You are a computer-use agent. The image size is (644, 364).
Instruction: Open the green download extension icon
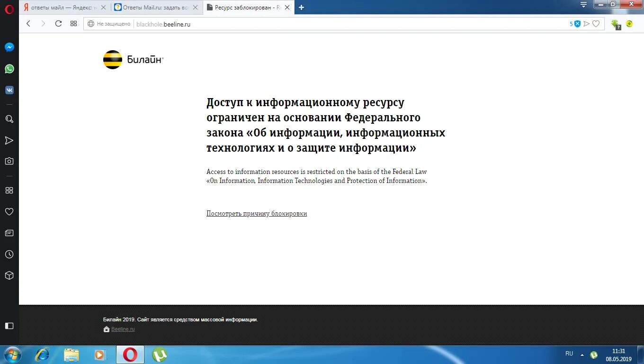[615, 24]
